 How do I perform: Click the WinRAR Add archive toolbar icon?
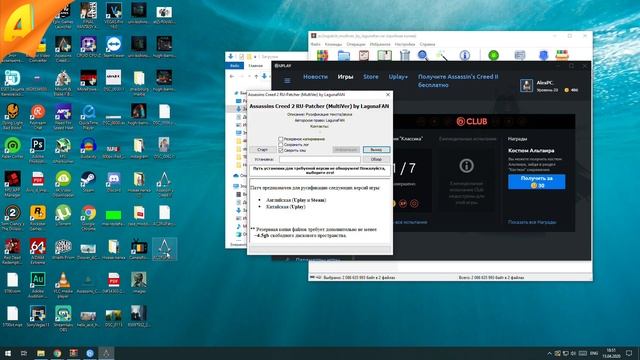pyautogui.click(x=322, y=55)
